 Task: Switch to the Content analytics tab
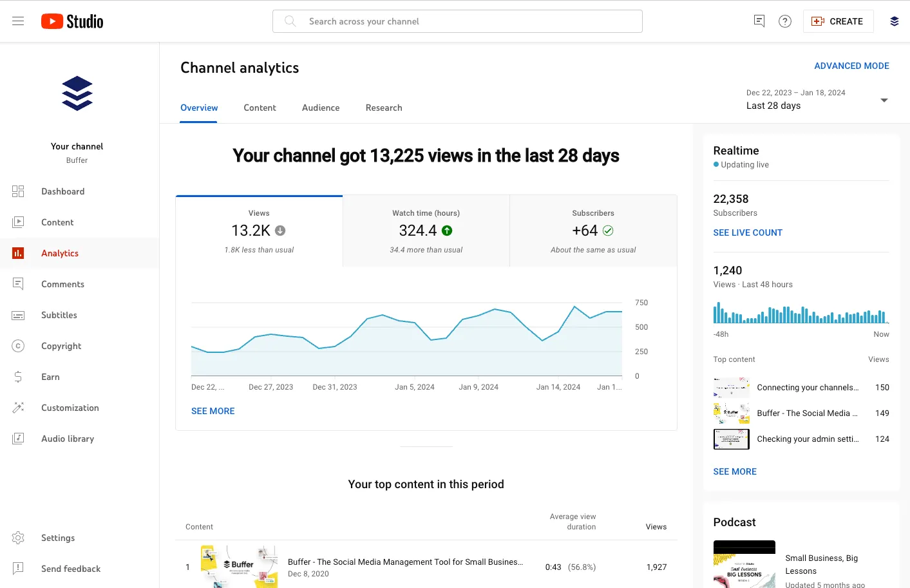(x=260, y=108)
